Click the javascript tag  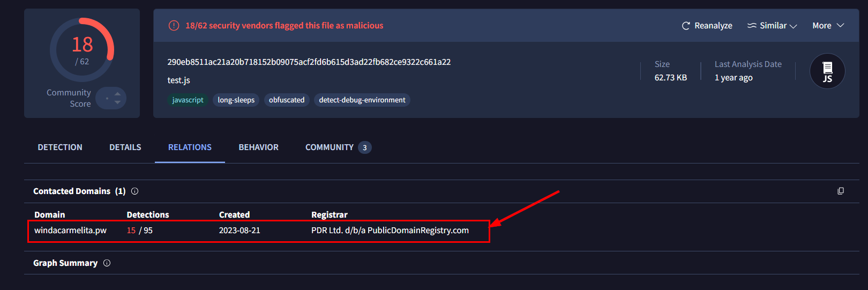[188, 100]
